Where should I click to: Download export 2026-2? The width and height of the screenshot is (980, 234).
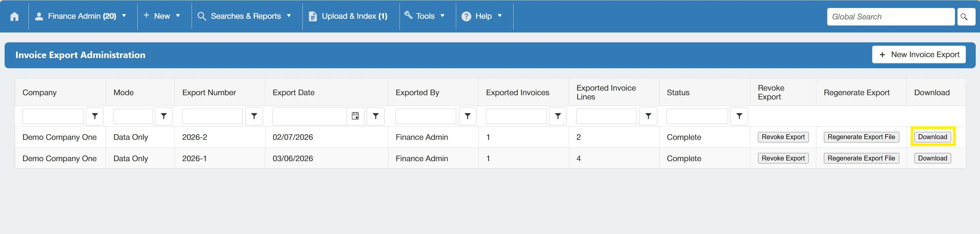click(932, 137)
